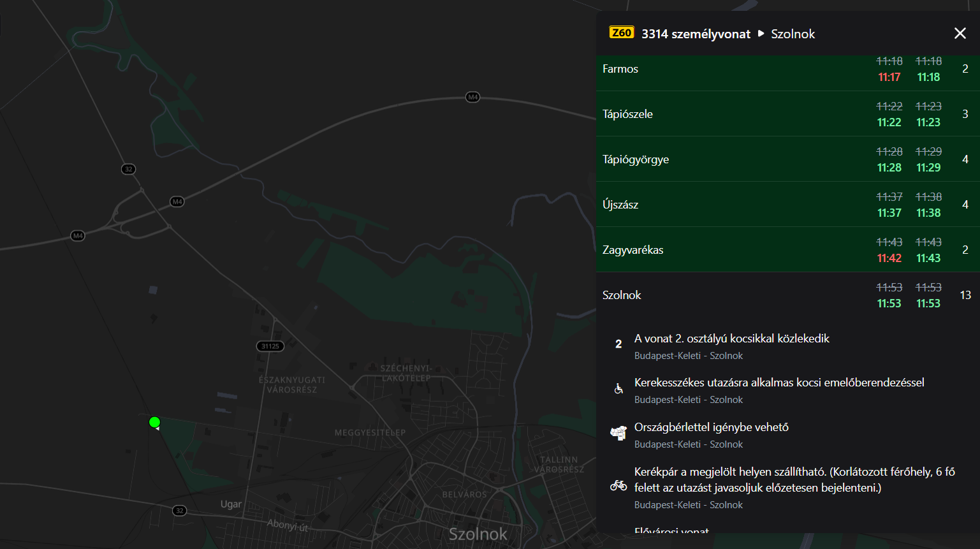Click the Ugar label on the map

tap(231, 504)
